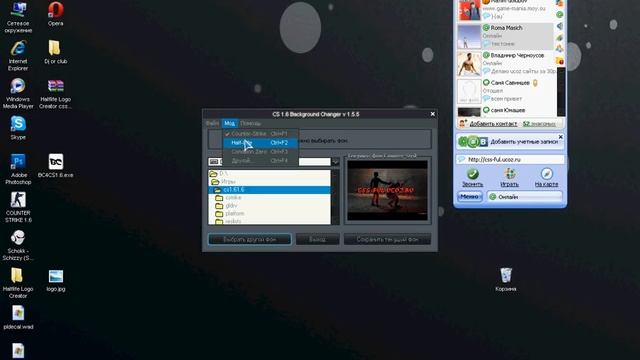Click the Меню button in Agent

click(x=469, y=197)
